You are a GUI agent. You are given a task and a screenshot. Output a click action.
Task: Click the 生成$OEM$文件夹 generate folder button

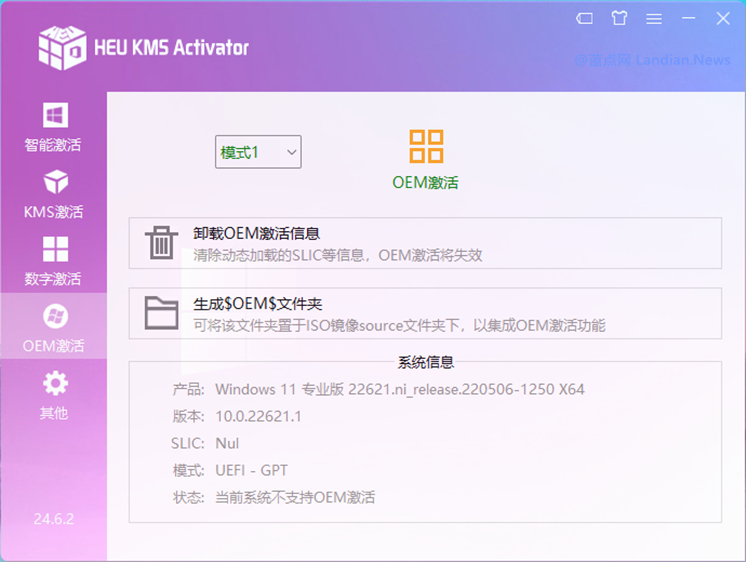click(x=425, y=313)
